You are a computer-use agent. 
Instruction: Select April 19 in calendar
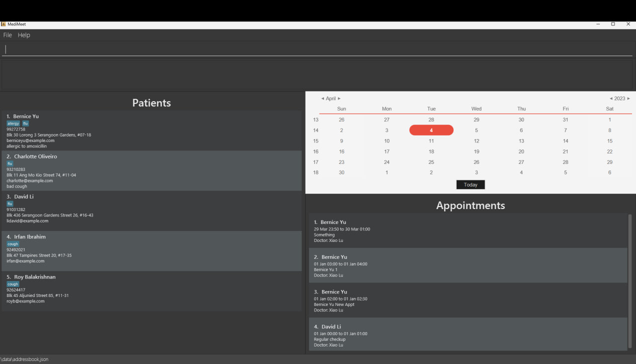tap(477, 151)
